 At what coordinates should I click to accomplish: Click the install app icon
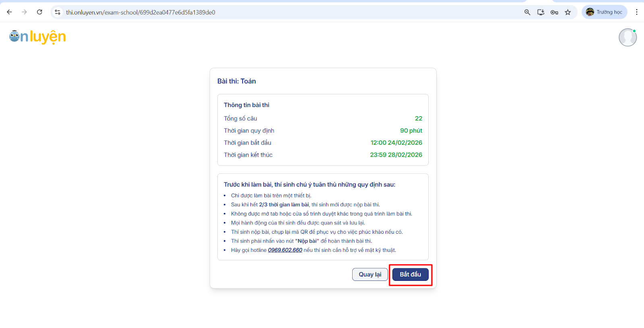coord(541,12)
